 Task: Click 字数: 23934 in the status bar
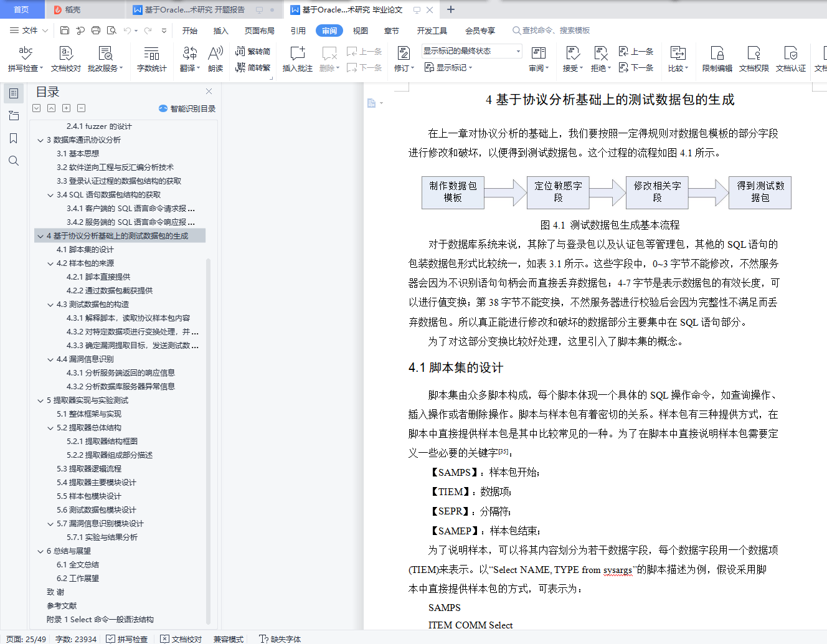click(76, 639)
